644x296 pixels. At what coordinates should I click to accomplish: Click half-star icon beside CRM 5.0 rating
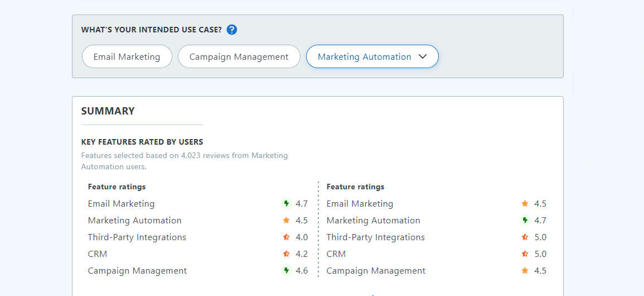click(x=525, y=254)
